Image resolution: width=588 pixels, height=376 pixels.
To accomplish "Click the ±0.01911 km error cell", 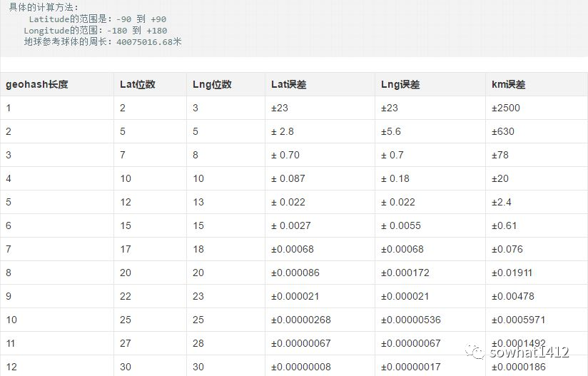I will [x=512, y=273].
